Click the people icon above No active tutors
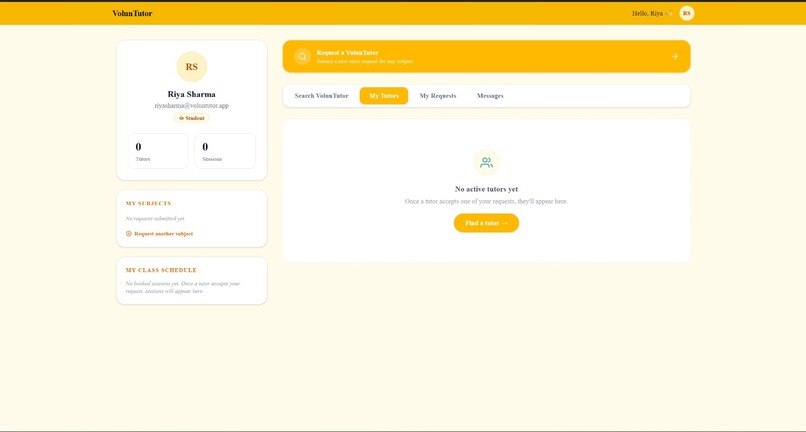The width and height of the screenshot is (806, 432). pyautogui.click(x=486, y=163)
